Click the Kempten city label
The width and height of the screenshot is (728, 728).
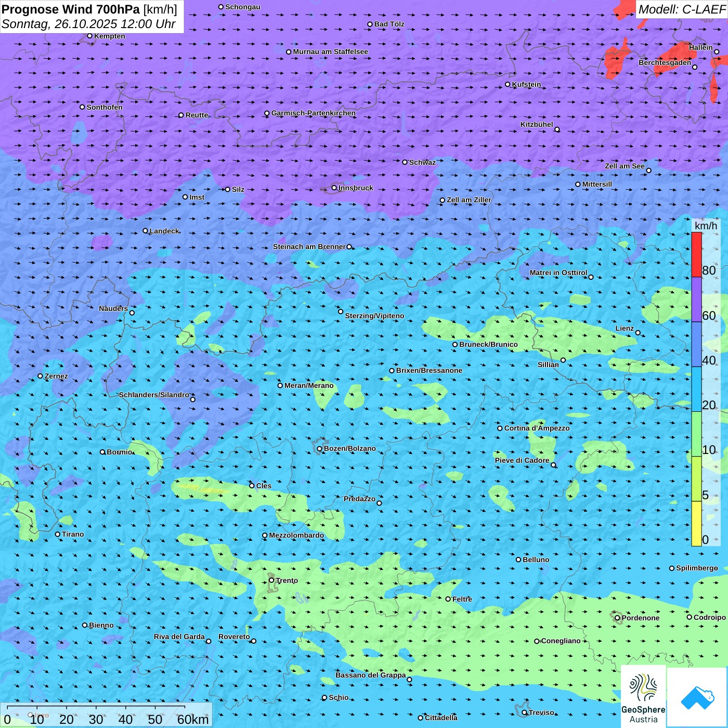110,36
